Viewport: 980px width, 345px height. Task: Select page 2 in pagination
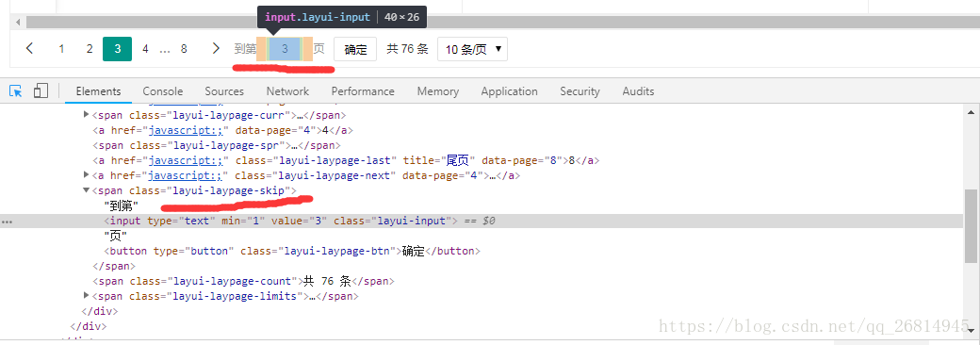pos(90,49)
